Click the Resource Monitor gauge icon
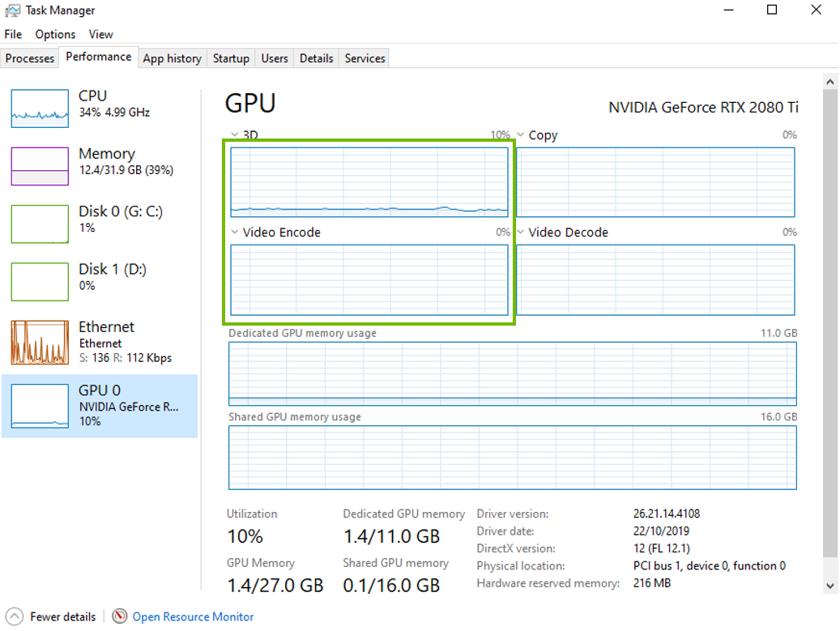840x631 pixels. click(x=119, y=616)
